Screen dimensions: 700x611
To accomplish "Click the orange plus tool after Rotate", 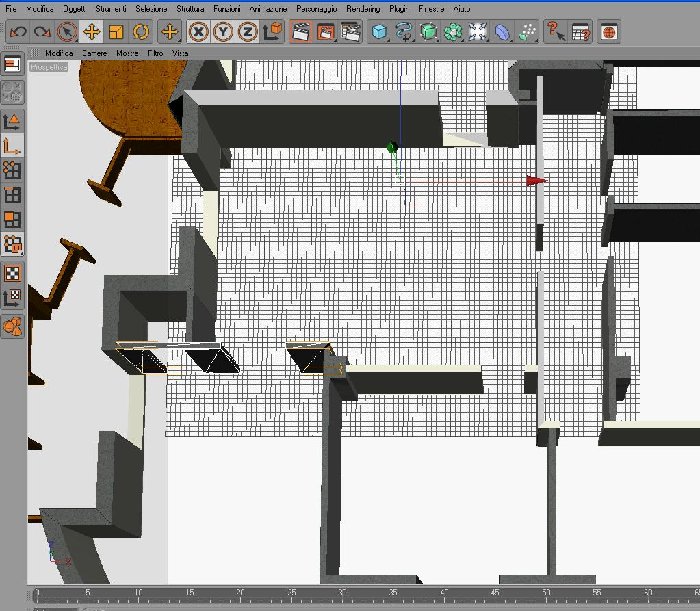I will click(170, 32).
